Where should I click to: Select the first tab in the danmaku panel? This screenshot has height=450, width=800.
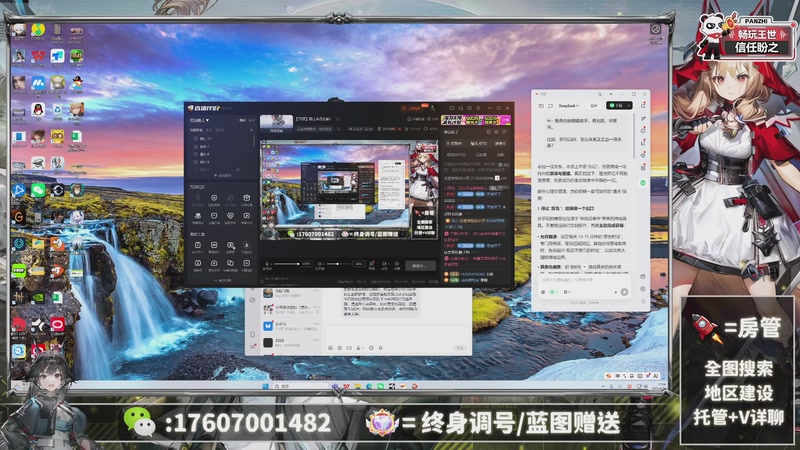(456, 143)
